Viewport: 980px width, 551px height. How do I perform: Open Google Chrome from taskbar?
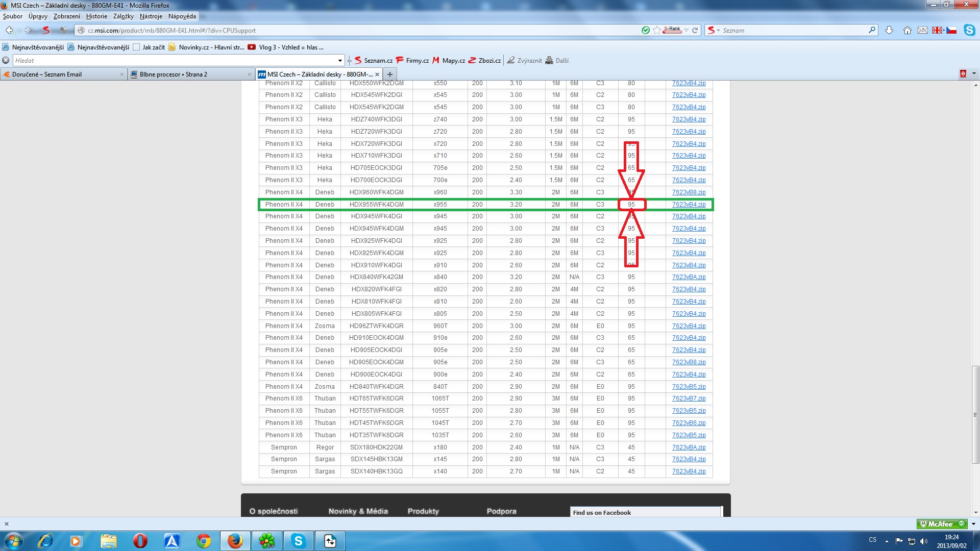coord(204,541)
